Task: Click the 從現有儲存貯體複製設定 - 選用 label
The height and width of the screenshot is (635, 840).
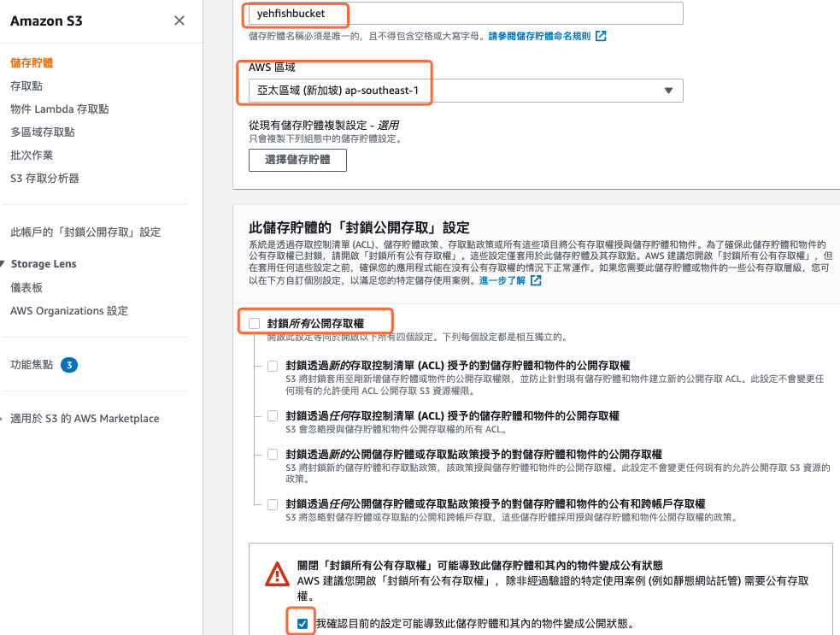Action: [x=324, y=125]
